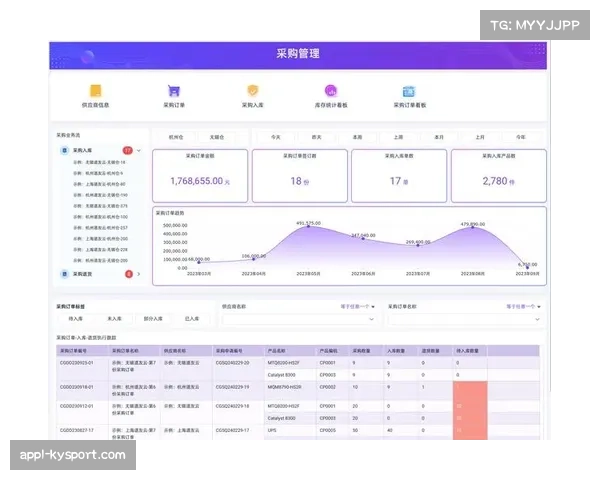Open the 库存统计看板 chart icon
Image resolution: width=600 pixels, height=480 pixels.
[331, 91]
